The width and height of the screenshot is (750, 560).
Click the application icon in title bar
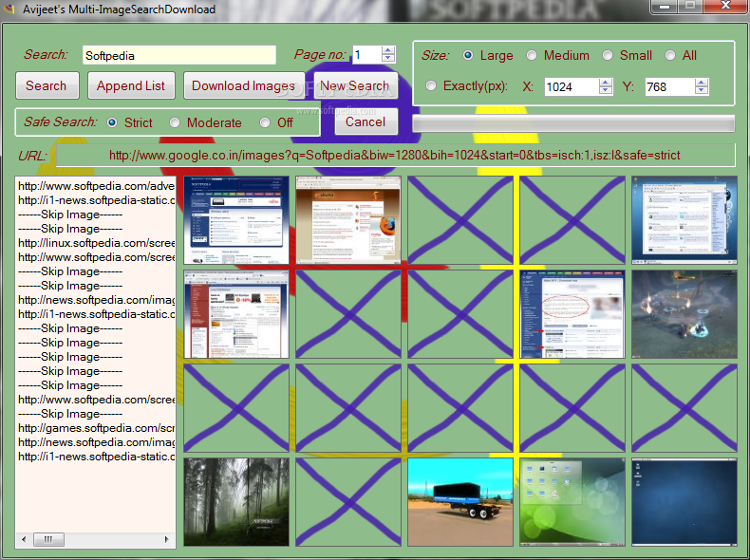click(9, 9)
